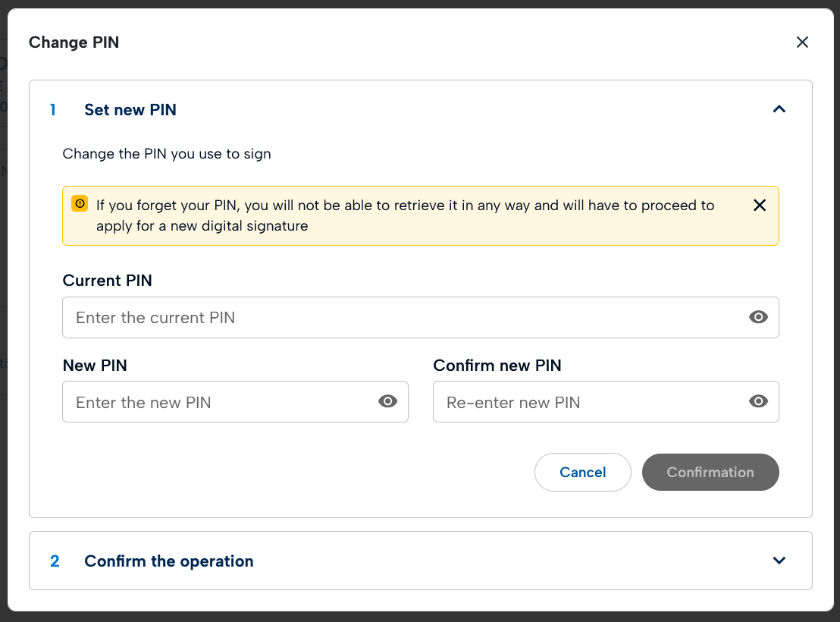Screen dimensions: 840x622
Task: Click the yellow warning icon in the alert
Action: [80, 204]
